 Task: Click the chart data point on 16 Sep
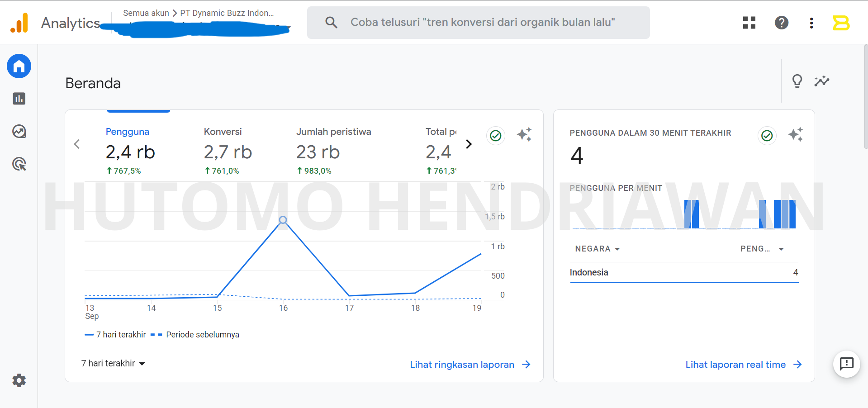pyautogui.click(x=283, y=220)
